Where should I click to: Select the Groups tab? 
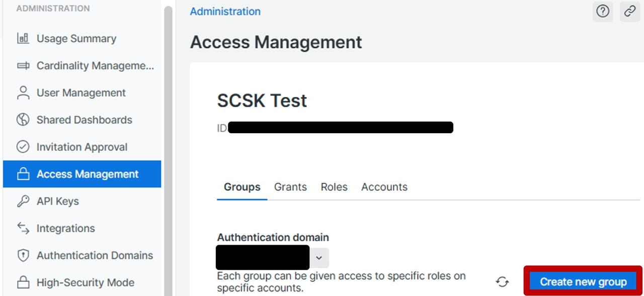coord(242,187)
